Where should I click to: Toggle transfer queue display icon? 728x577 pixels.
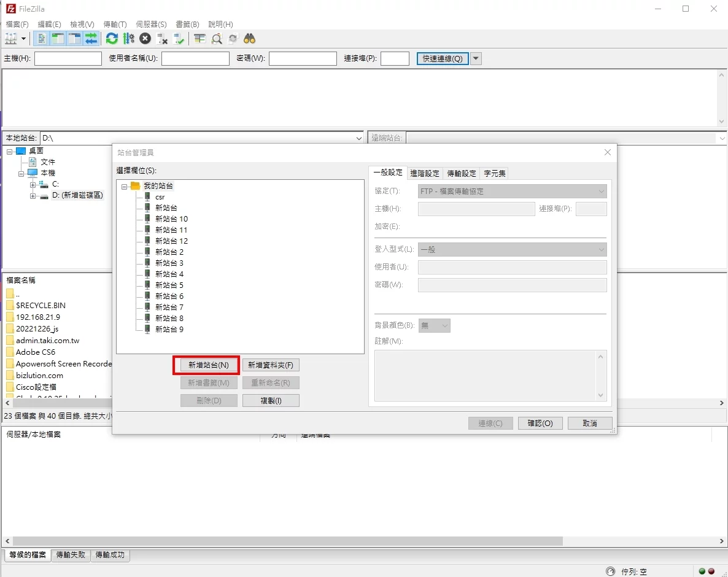[91, 39]
